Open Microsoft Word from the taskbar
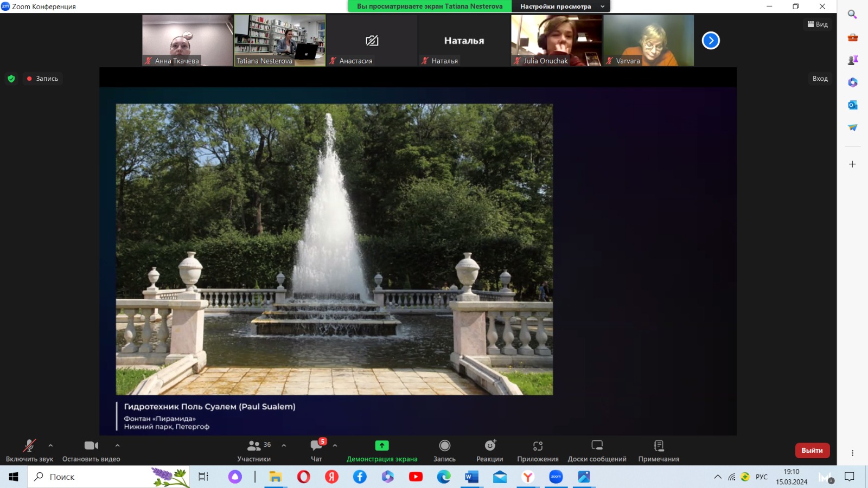 pos(471,477)
